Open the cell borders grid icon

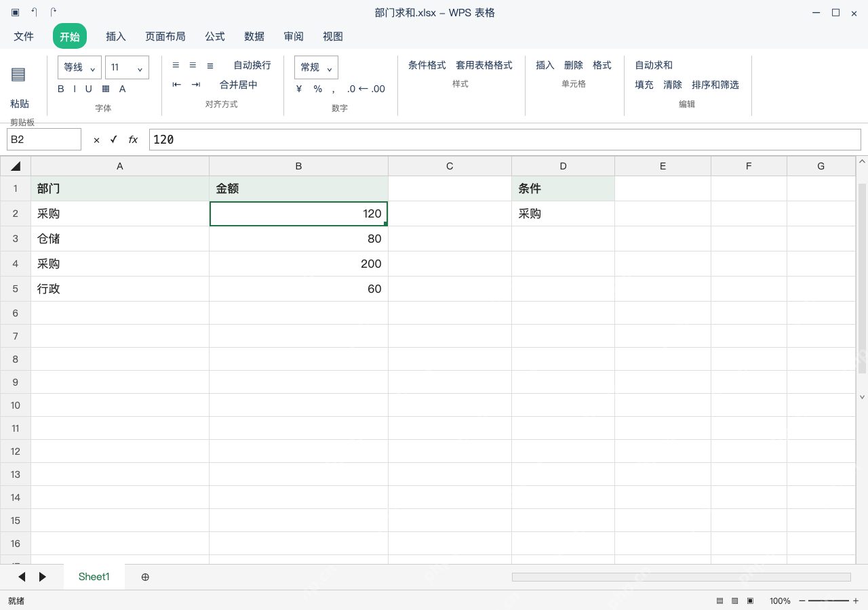pos(106,89)
